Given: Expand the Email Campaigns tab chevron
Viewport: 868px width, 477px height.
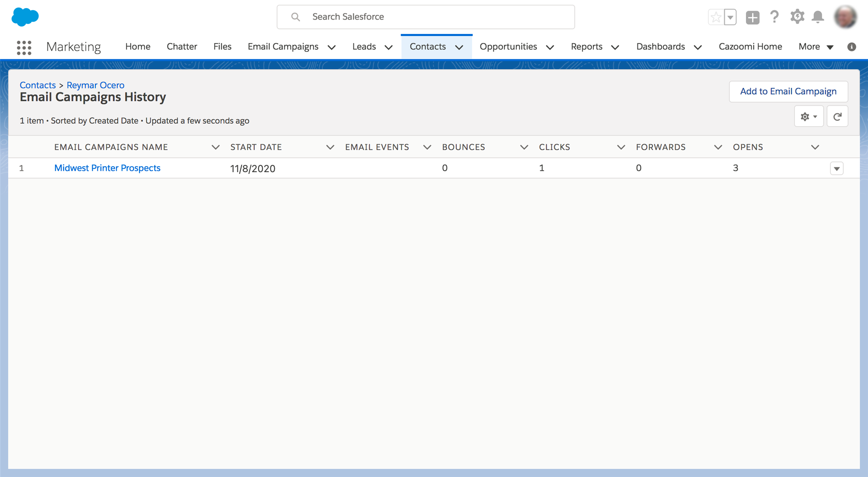Looking at the screenshot, I should pos(332,47).
